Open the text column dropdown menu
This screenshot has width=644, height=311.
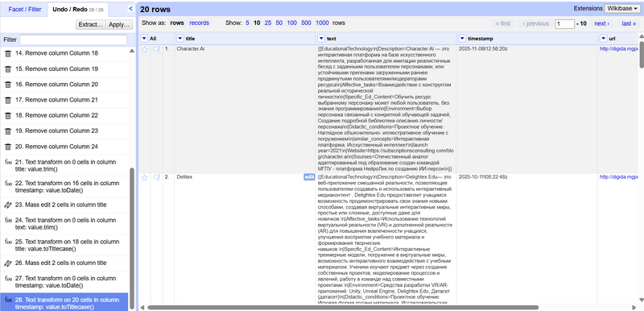pyautogui.click(x=320, y=39)
